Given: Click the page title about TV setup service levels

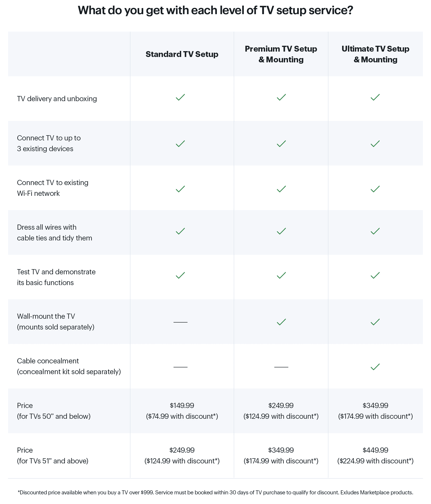Looking at the screenshot, I should (x=215, y=11).
